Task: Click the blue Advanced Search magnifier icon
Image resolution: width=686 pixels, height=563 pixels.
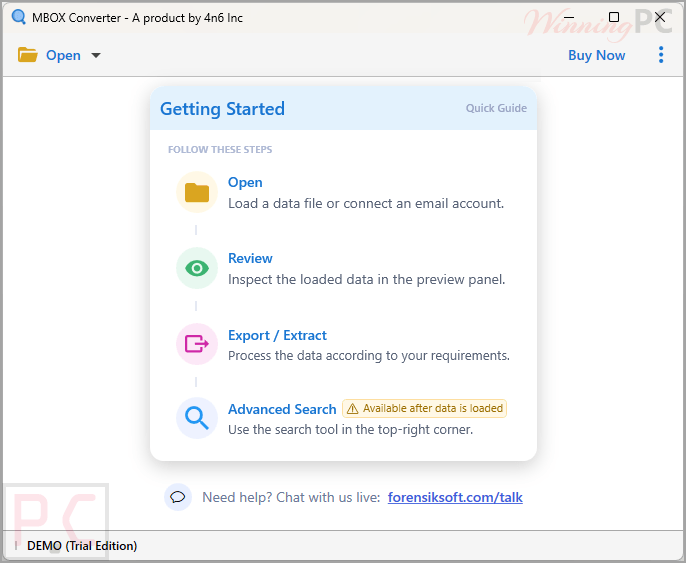Action: pos(197,418)
